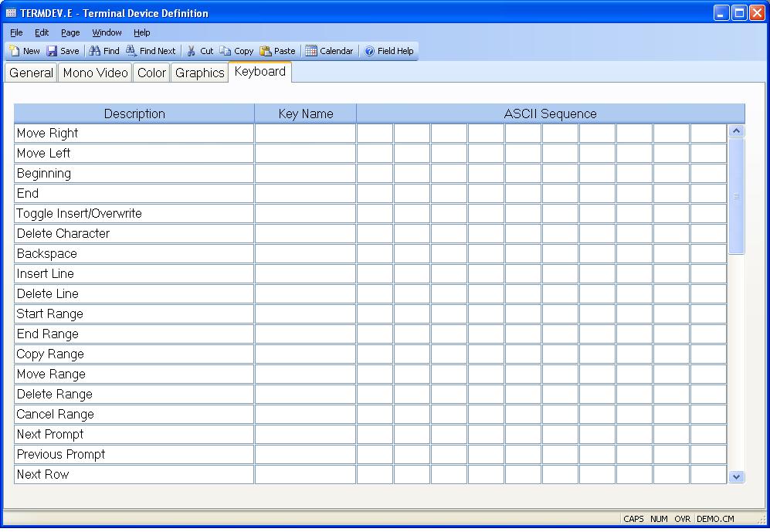Click the scroll down arrow of the table
The width and height of the screenshot is (770, 532).
click(736, 476)
